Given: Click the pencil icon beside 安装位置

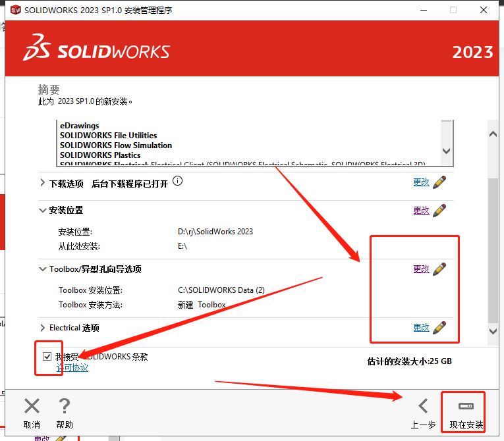Looking at the screenshot, I should click(x=439, y=211).
